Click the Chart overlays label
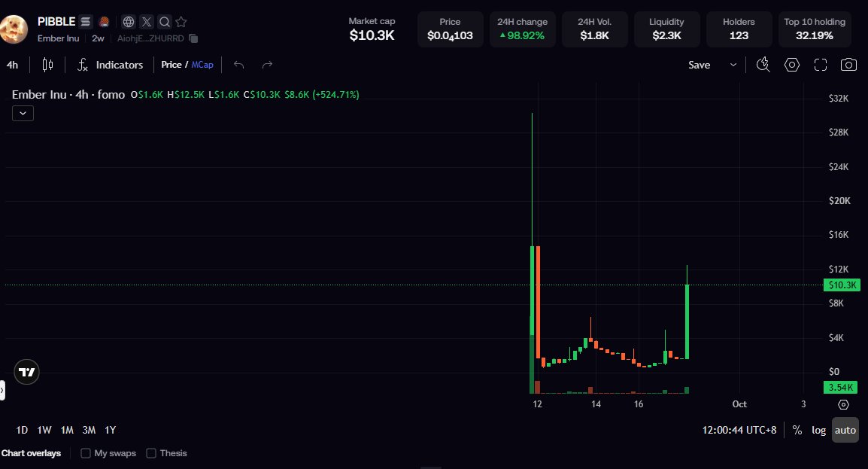868x469 pixels. pos(31,453)
